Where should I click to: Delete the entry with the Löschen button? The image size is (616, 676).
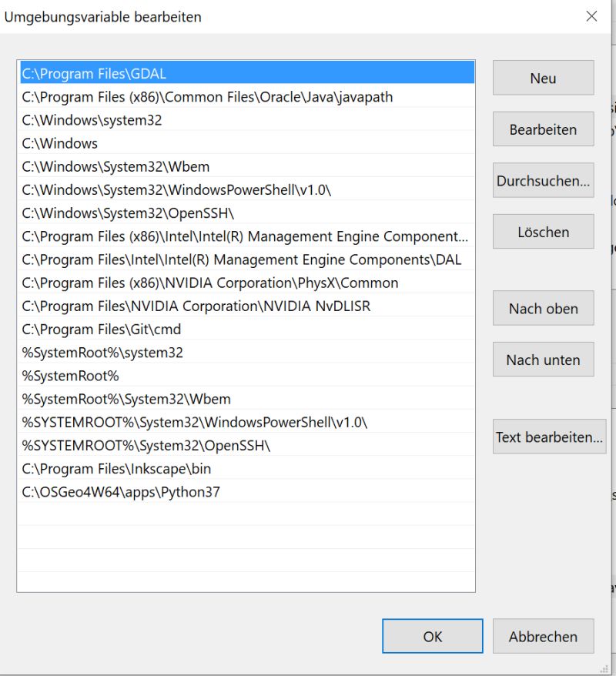click(543, 232)
